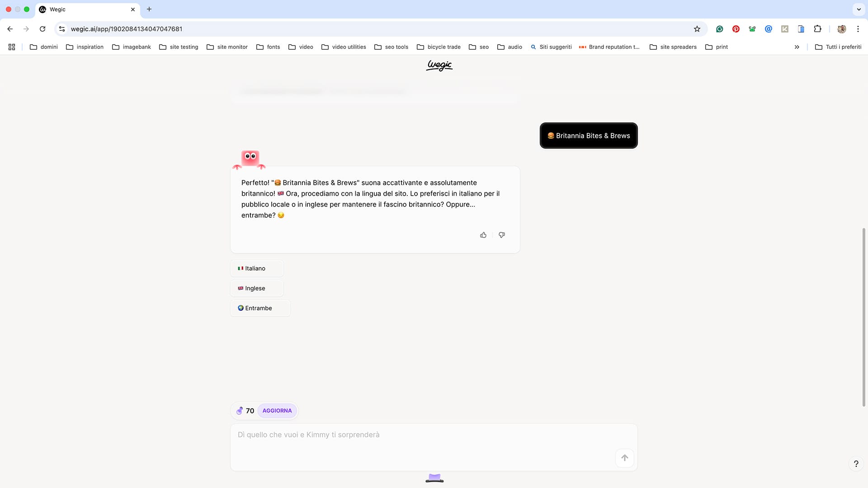Click the Kagi extension icon
Viewport: 868px width, 488px height.
(785, 29)
